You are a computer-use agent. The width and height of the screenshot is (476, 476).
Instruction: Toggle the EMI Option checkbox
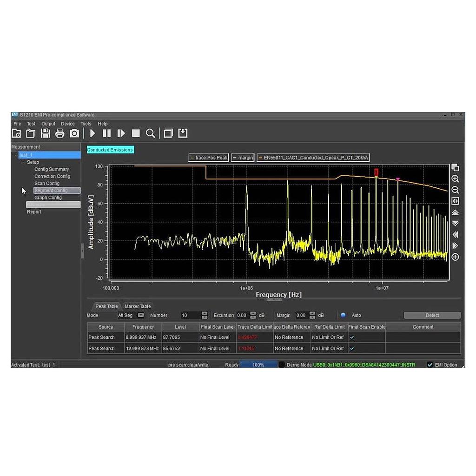[430, 364]
